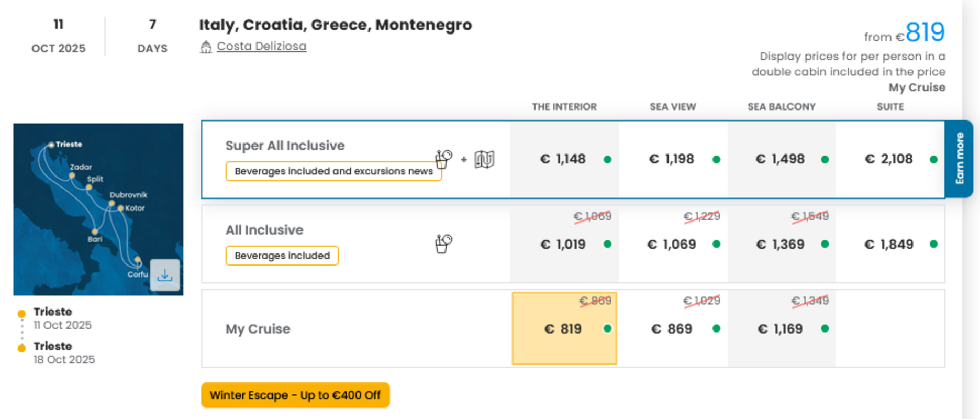Image resolution: width=980 pixels, height=419 pixels.
Task: Click the green dot beside € 1,169
Action: tap(825, 328)
